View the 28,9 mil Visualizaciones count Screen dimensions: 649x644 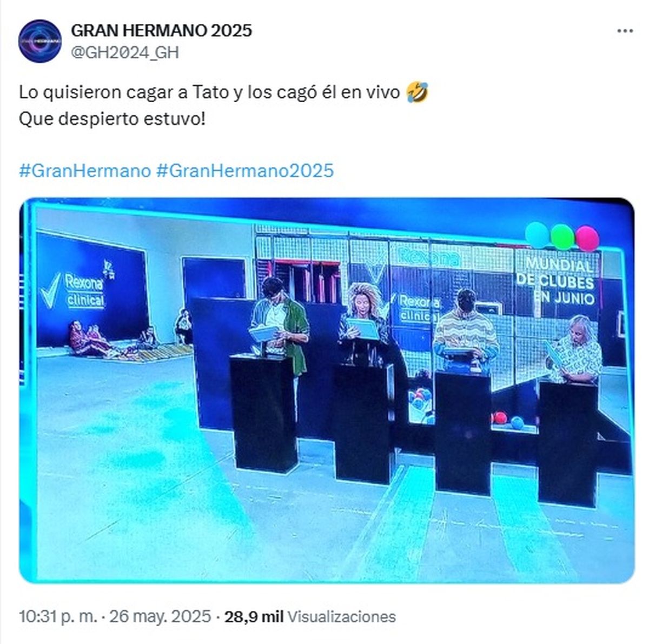point(310,616)
